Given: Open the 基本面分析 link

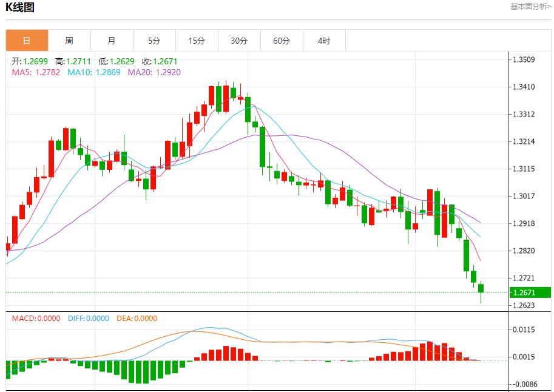Looking at the screenshot, I should tap(530, 7).
